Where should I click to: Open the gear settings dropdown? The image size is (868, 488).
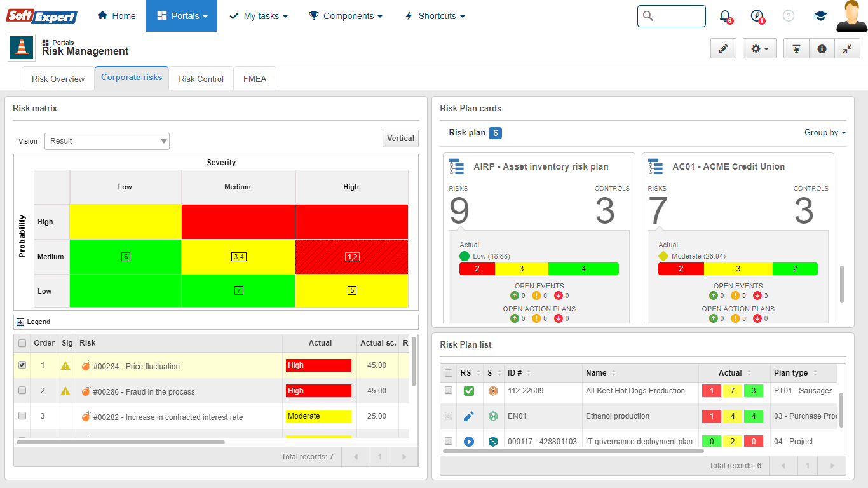[x=760, y=49]
